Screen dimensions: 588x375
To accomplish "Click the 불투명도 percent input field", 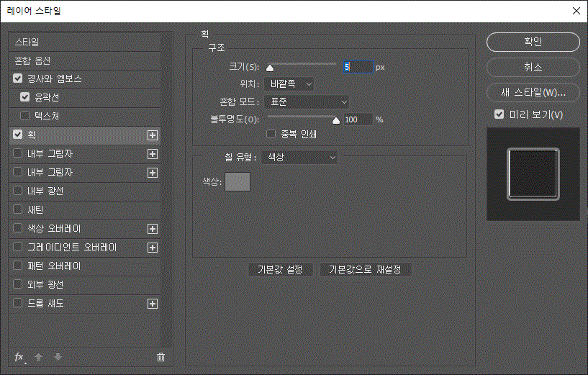I will pos(358,119).
